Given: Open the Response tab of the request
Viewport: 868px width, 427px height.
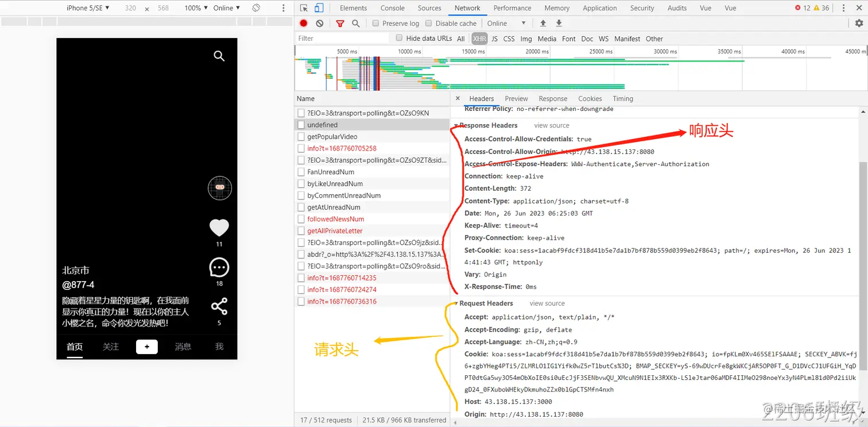Looking at the screenshot, I should click(x=553, y=99).
